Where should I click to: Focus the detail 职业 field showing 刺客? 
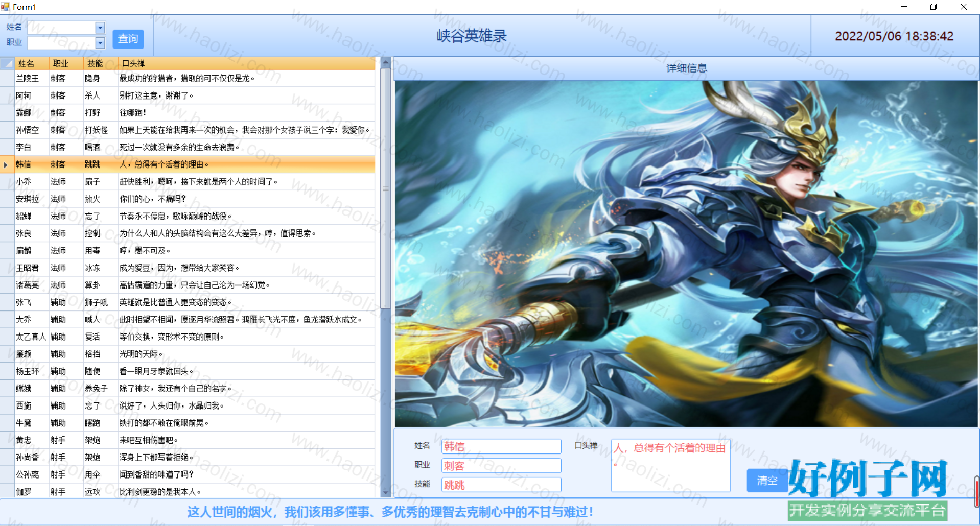click(501, 466)
